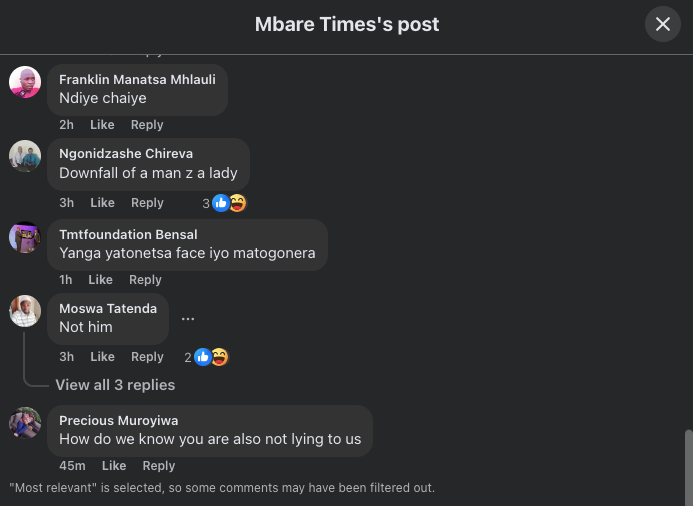Screen dimensions: 693x506
Task: Open Ngonidzashe Chireva's name link
Action: pyautogui.click(x=126, y=153)
